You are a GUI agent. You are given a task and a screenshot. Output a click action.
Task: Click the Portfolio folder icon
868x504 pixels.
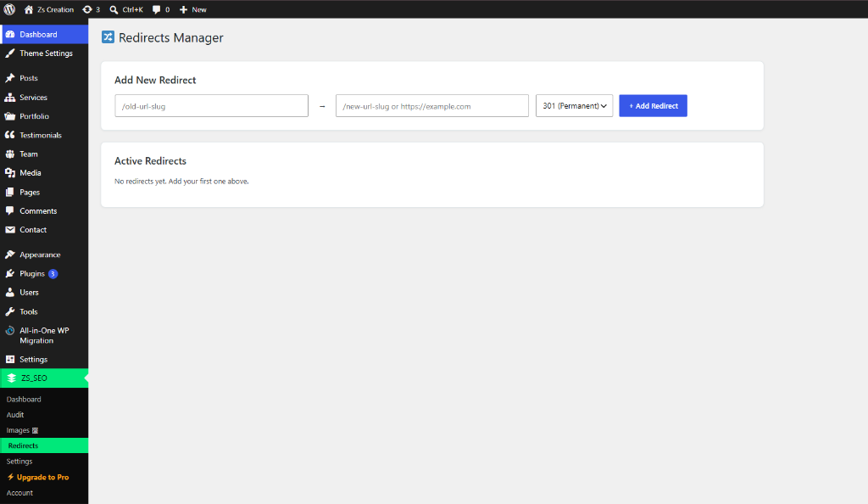tap(10, 116)
